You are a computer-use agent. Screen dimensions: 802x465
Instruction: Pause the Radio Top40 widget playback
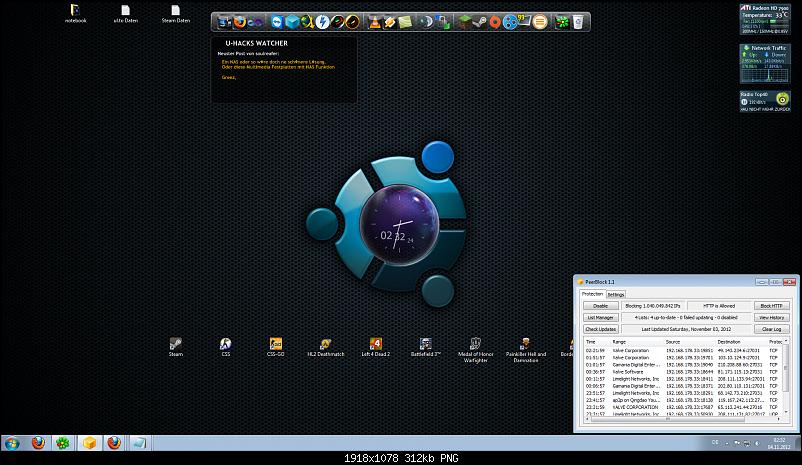pyautogui.click(x=744, y=102)
